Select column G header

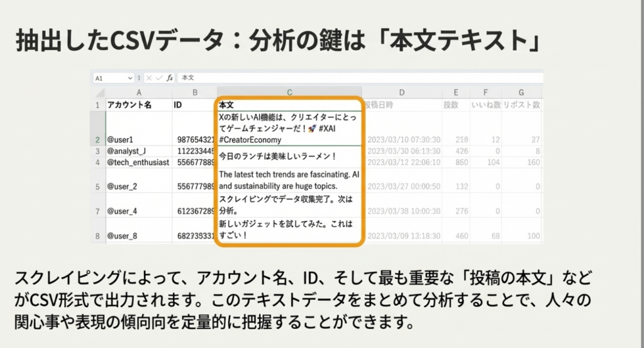521,93
